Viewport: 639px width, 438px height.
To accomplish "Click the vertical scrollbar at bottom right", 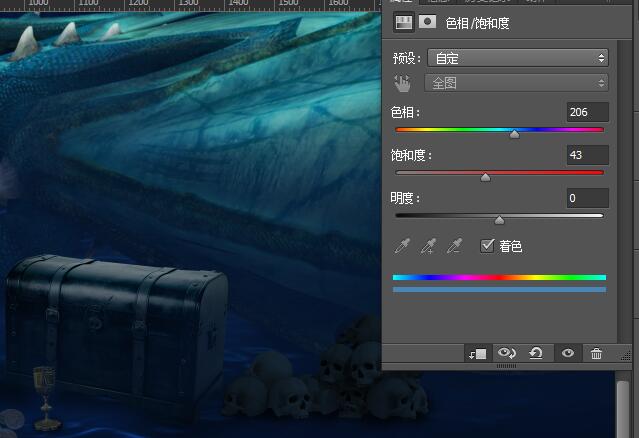I will [x=623, y=407].
